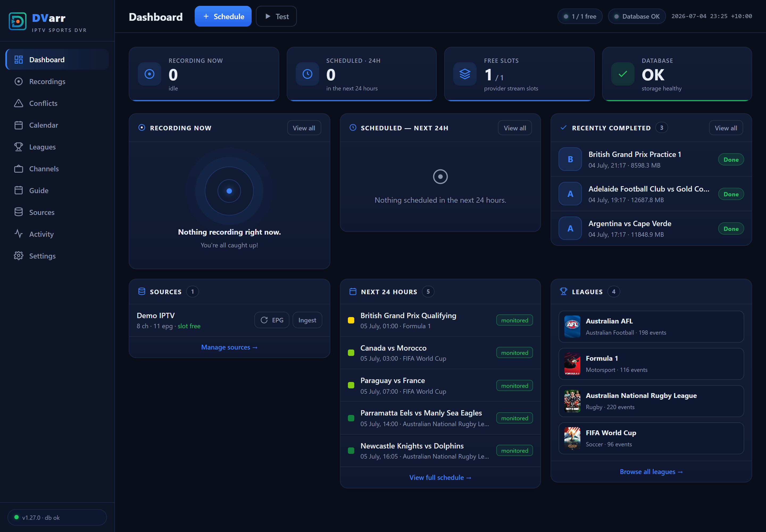Open the Manage sources link

coord(229,347)
